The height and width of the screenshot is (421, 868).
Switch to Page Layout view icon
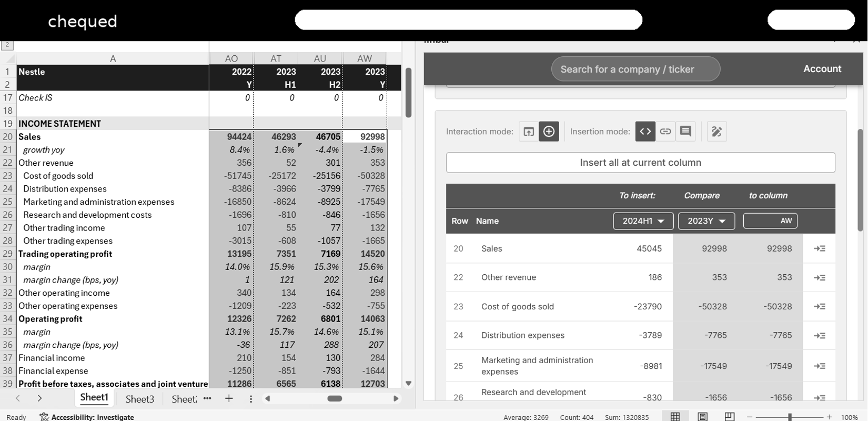702,416
